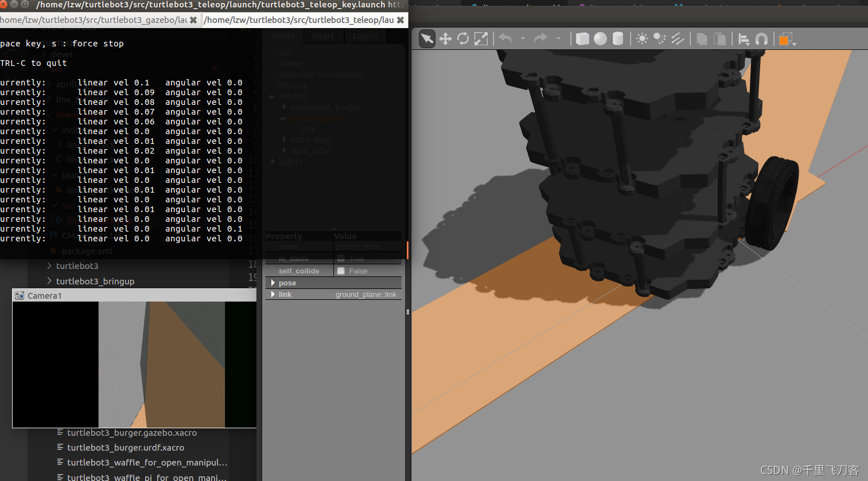Expand the april_cube model node
This screenshot has width=868, height=481.
[x=285, y=151]
